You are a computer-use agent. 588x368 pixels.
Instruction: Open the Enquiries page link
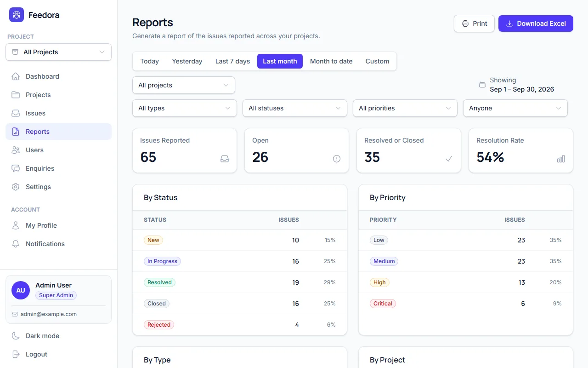click(59, 168)
